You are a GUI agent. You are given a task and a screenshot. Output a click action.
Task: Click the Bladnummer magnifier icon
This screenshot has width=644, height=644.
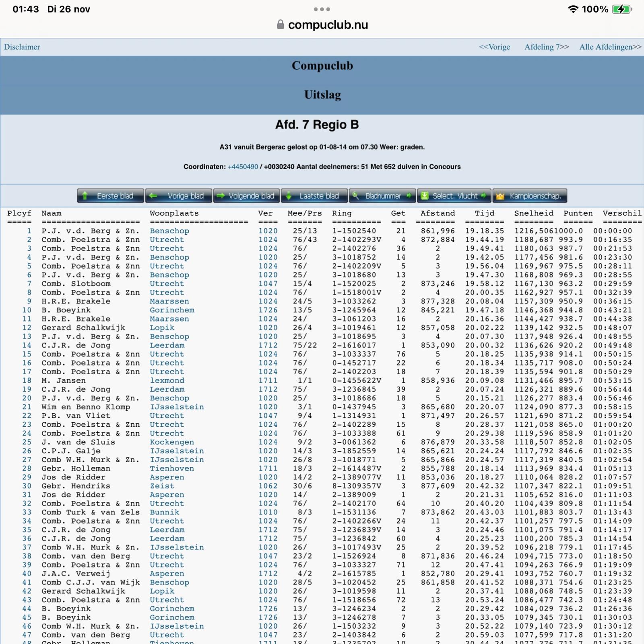click(x=356, y=196)
